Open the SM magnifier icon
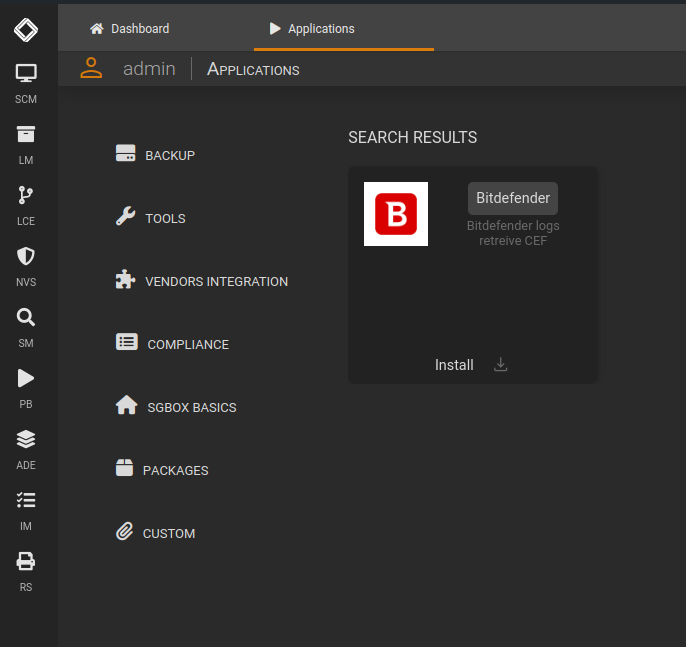Viewport: 686px width, 647px height. pyautogui.click(x=26, y=317)
